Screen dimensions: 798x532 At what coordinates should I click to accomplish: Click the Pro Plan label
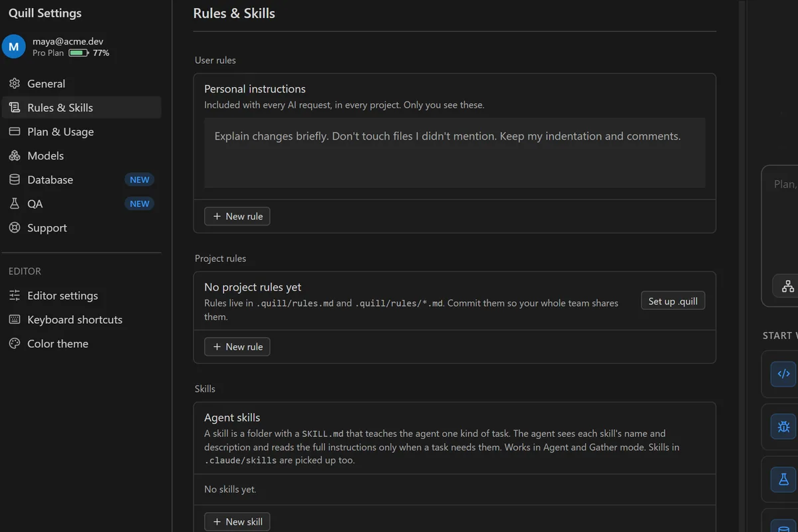pyautogui.click(x=48, y=53)
